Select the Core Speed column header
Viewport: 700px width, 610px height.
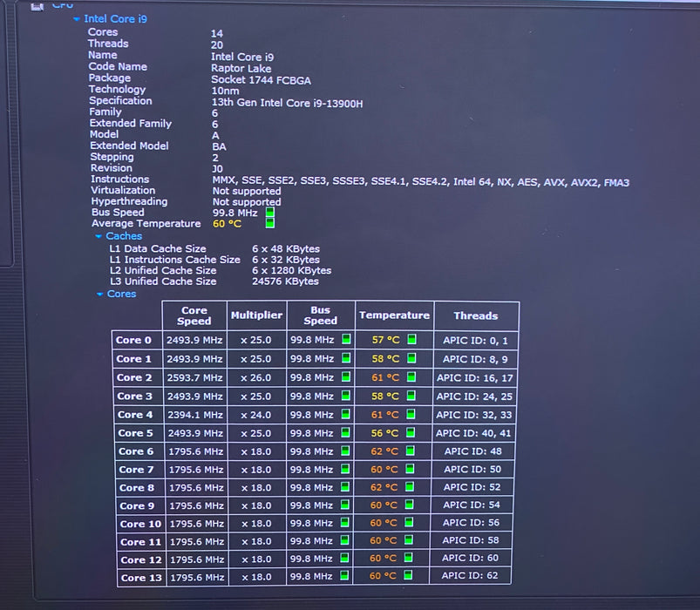click(194, 315)
